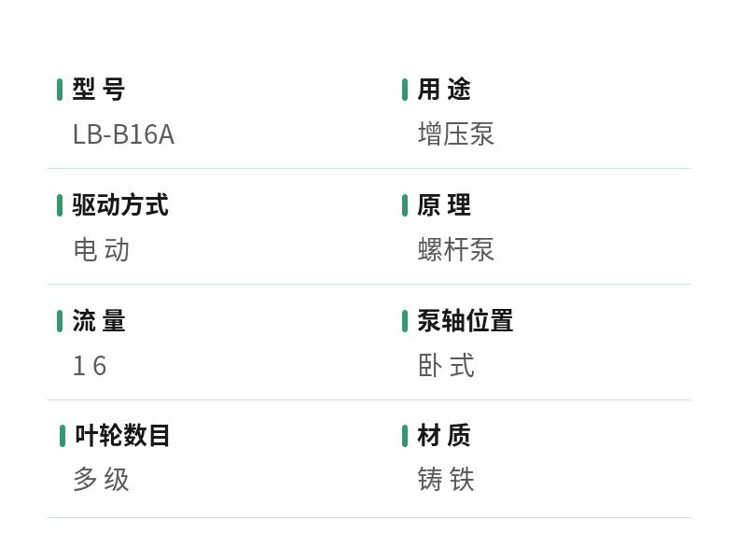Click the 螺杆泵 principle value

tap(455, 250)
